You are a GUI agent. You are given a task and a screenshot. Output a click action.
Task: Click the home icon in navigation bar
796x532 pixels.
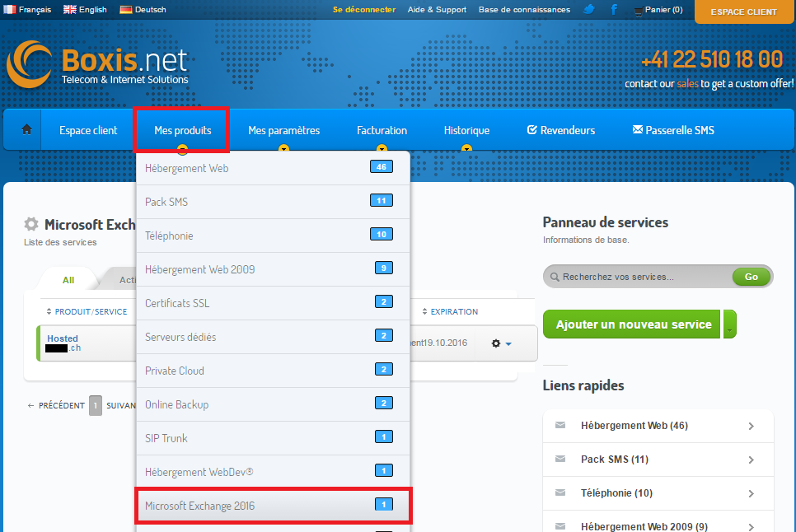pyautogui.click(x=26, y=130)
